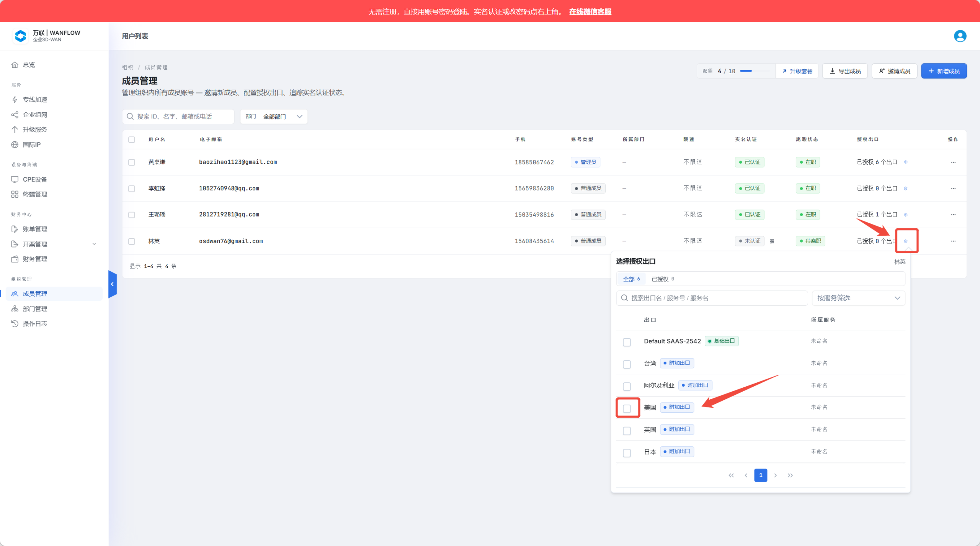The image size is (980, 546).
Task: Click 组织 breadcrumb link
Action: 127,67
